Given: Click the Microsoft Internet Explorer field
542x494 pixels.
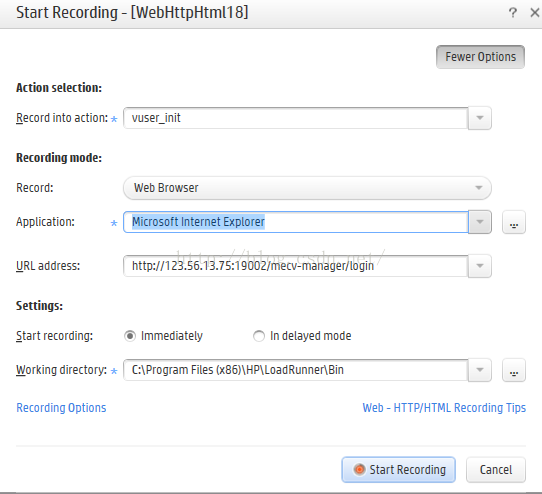Looking at the screenshot, I should [296, 222].
